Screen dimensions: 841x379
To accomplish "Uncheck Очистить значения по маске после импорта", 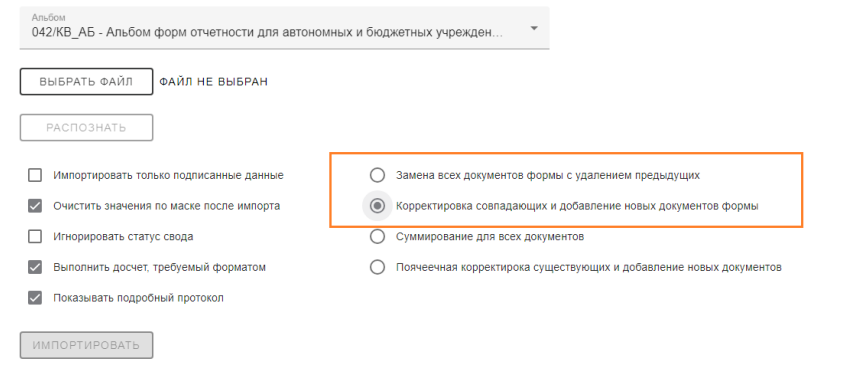I will (x=35, y=206).
